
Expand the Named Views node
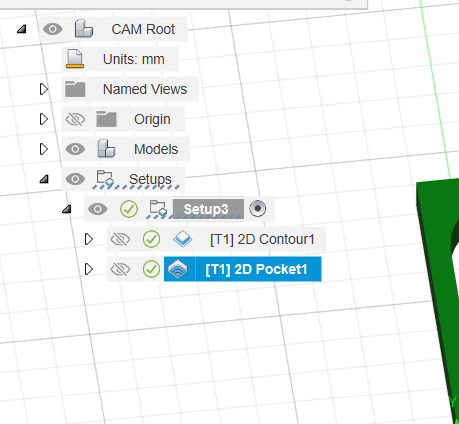[44, 89]
